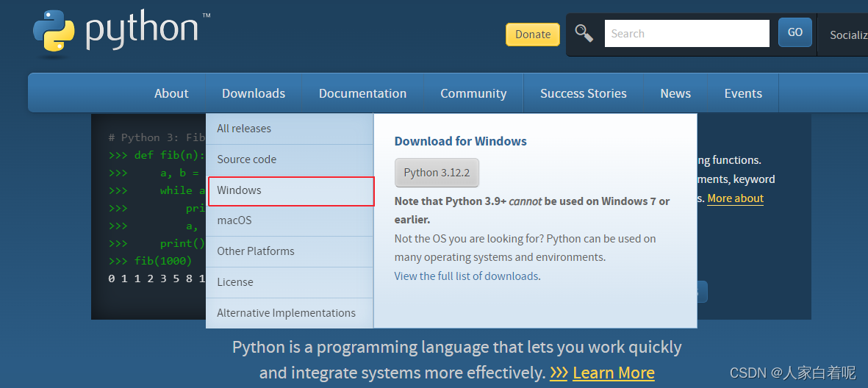Open the Success Stories menu
The width and height of the screenshot is (868, 388).
coord(584,93)
